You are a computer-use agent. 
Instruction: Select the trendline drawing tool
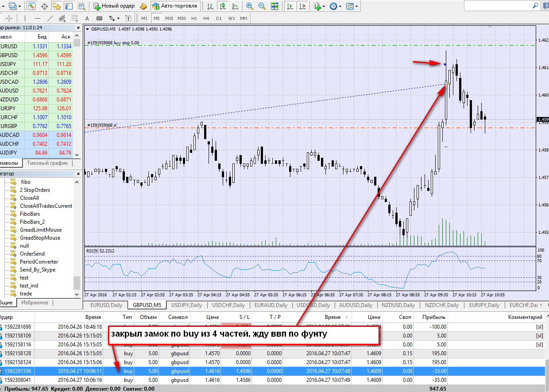[x=50, y=18]
